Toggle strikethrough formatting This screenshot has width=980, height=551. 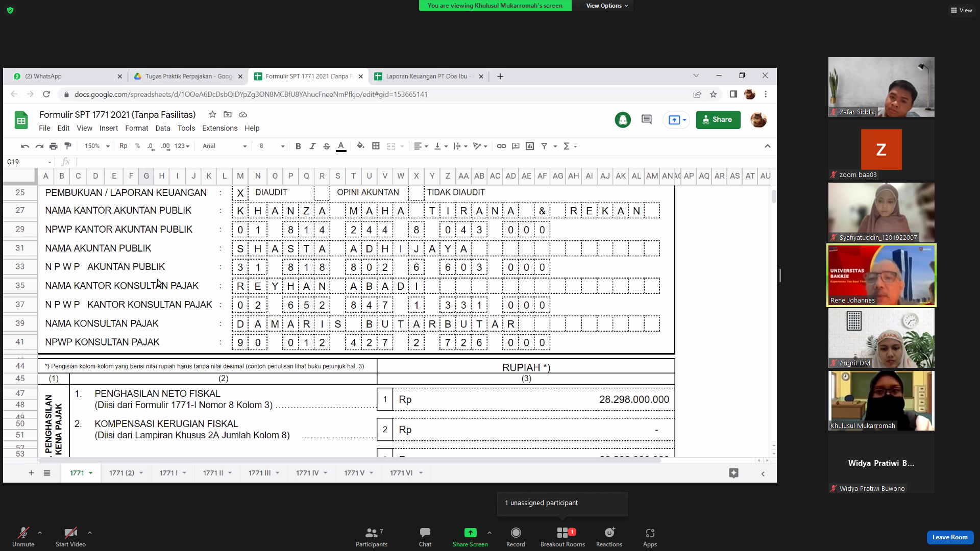click(327, 146)
